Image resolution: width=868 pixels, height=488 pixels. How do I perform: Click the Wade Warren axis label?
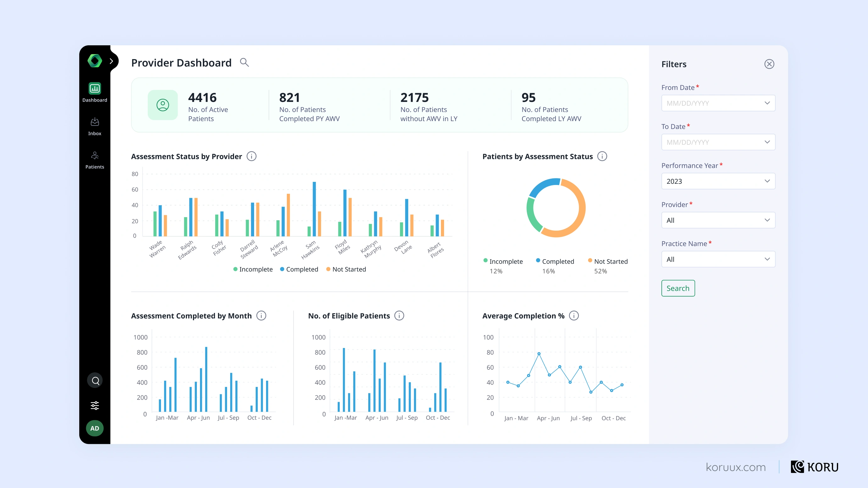tap(157, 249)
